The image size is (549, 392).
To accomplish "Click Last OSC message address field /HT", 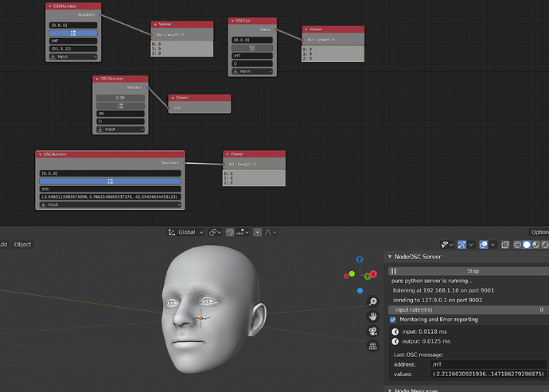I will tap(488, 365).
